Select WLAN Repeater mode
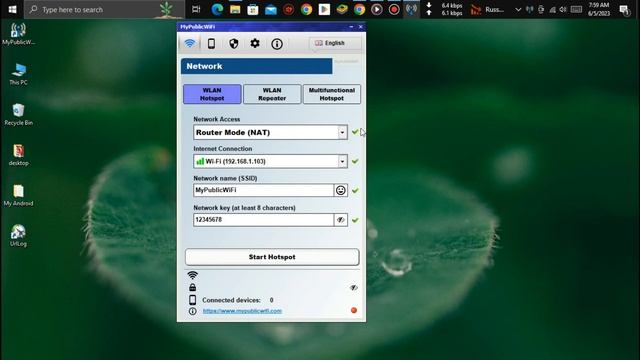 (x=272, y=94)
